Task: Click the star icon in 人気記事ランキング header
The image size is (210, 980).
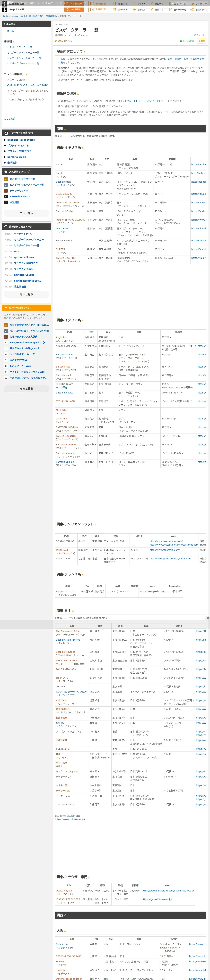Action: pos(6,171)
